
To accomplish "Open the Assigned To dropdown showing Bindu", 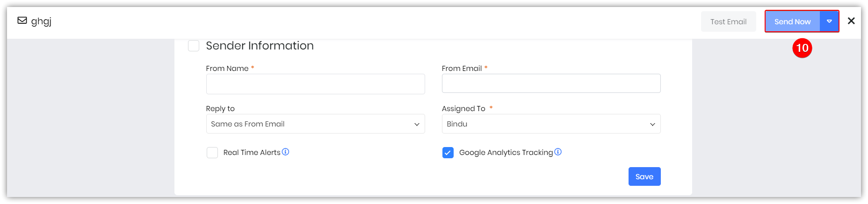I will pos(551,124).
